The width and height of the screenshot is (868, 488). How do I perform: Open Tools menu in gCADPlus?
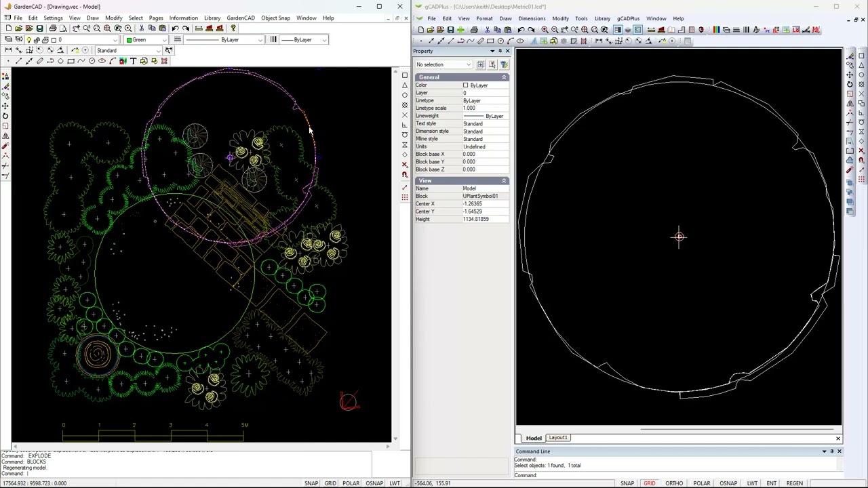click(581, 18)
